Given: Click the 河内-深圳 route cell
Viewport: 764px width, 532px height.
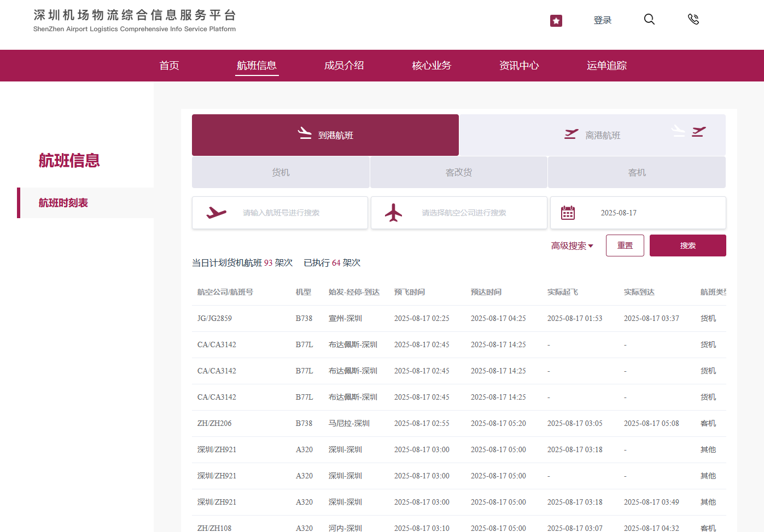Looking at the screenshot, I should tap(346, 528).
